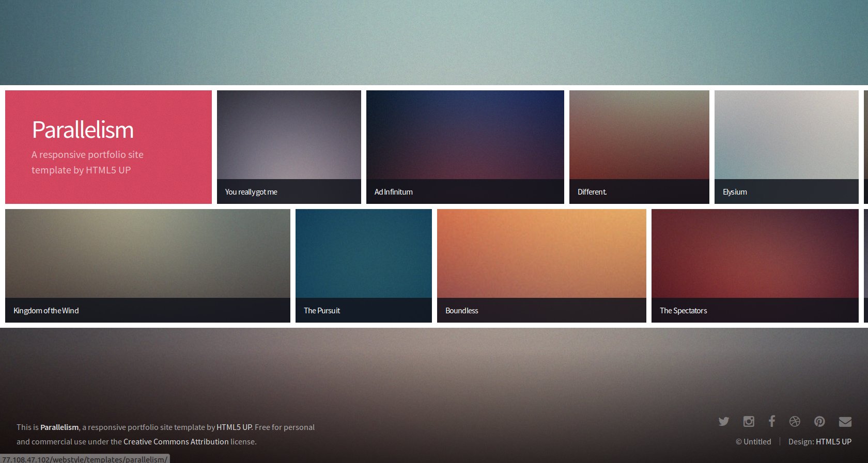
Task: Open the Instagram social icon
Action: point(748,422)
